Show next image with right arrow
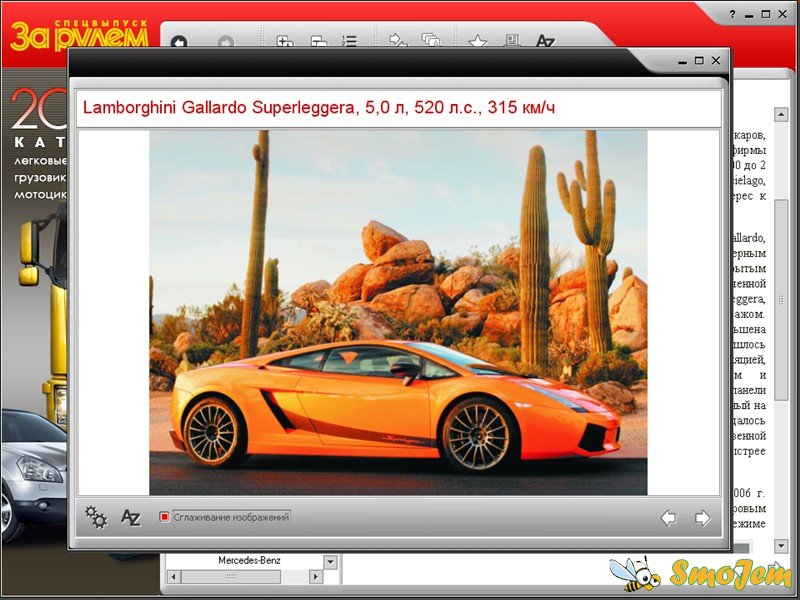800x600 pixels. (703, 518)
